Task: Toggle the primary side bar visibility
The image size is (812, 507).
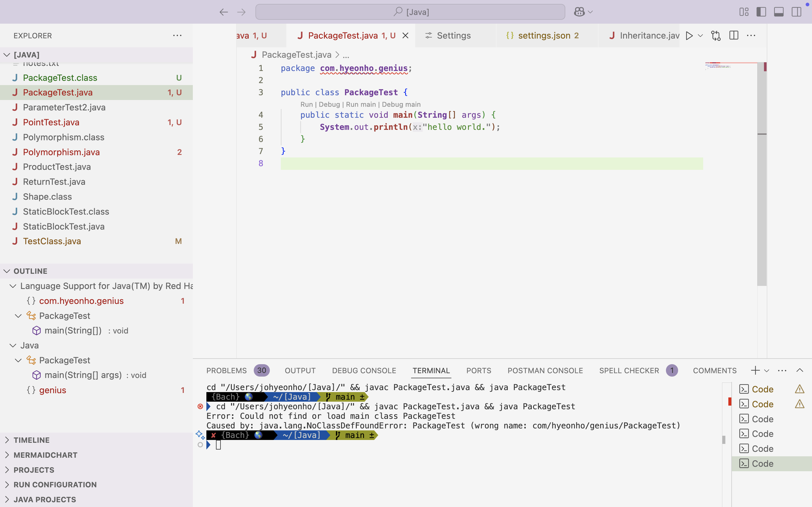Action: tap(761, 12)
